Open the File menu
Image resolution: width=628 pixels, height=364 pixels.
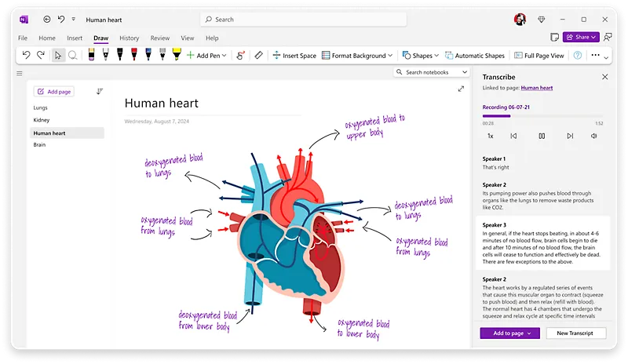click(x=23, y=38)
